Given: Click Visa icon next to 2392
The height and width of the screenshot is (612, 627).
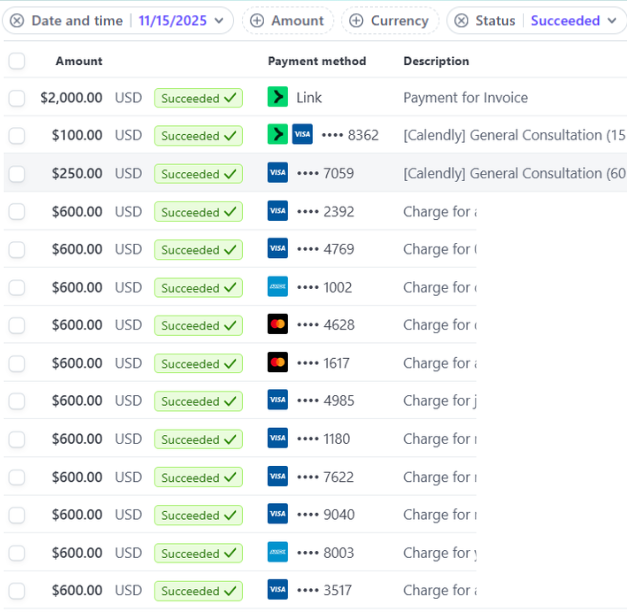Looking at the screenshot, I should 278,211.
